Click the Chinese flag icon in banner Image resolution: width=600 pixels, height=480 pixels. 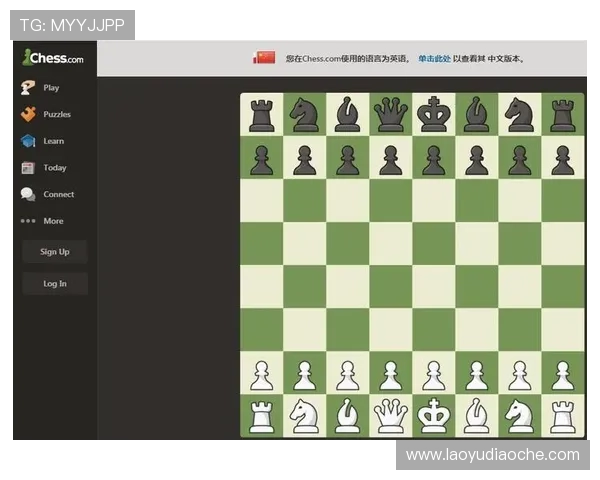pyautogui.click(x=265, y=58)
